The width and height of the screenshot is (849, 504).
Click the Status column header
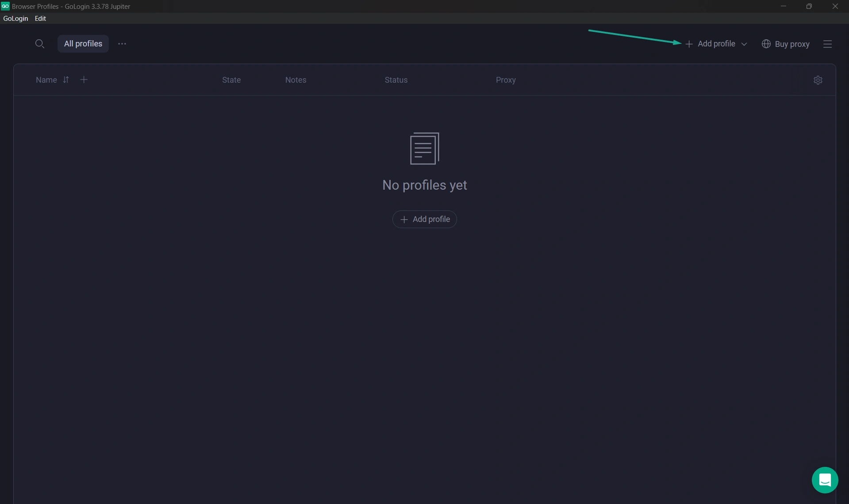pyautogui.click(x=396, y=80)
